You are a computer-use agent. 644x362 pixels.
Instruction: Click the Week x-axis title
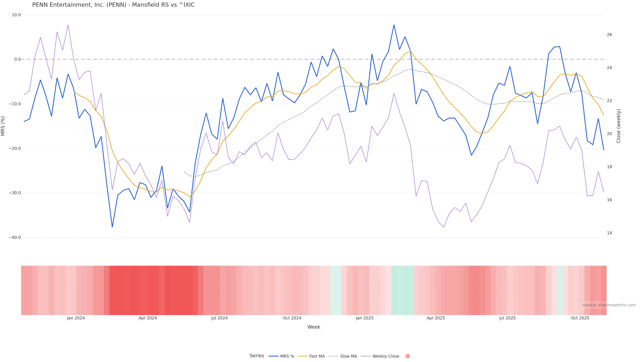(x=313, y=327)
